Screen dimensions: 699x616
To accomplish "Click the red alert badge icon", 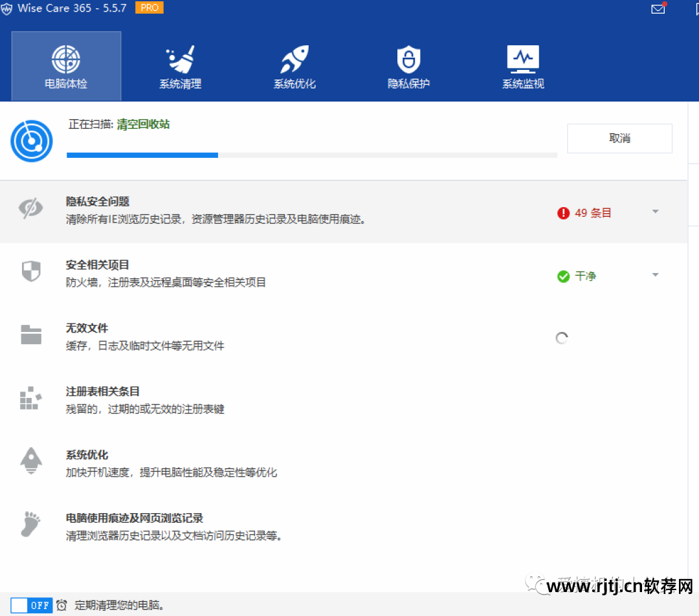I will tap(562, 212).
